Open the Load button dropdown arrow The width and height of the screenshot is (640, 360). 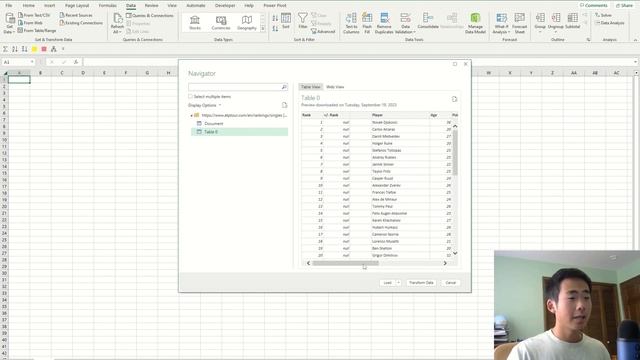[x=398, y=282]
